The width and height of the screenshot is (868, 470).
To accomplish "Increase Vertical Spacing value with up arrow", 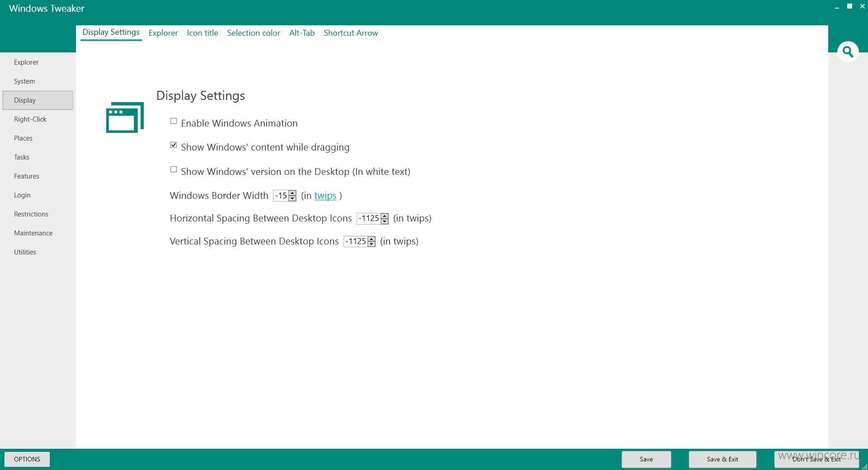I will pyautogui.click(x=372, y=239).
